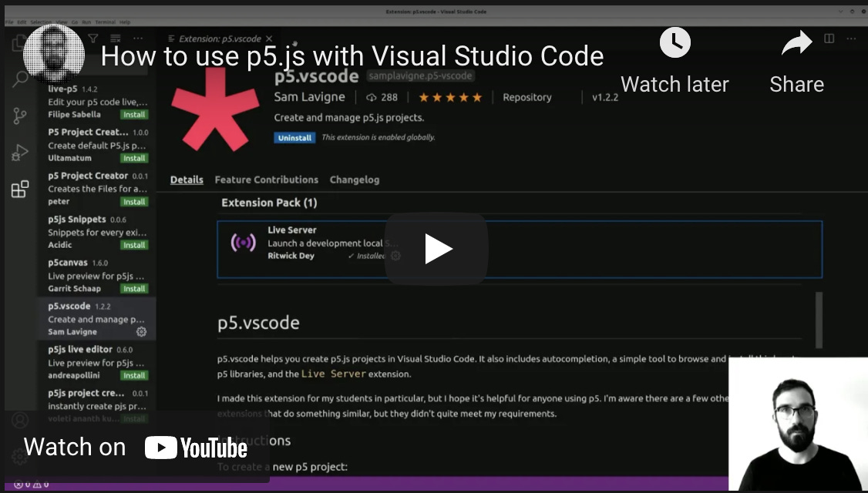Click the Watch later clock icon
Screen dimensions: 868x493
click(675, 42)
